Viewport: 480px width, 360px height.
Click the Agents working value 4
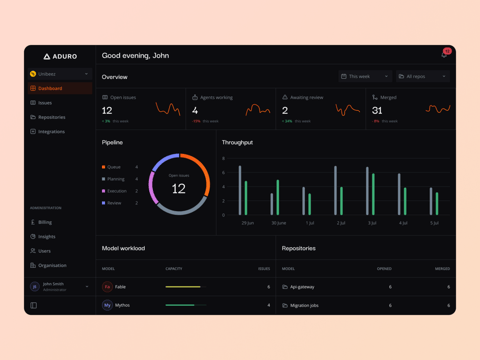pos(195,111)
